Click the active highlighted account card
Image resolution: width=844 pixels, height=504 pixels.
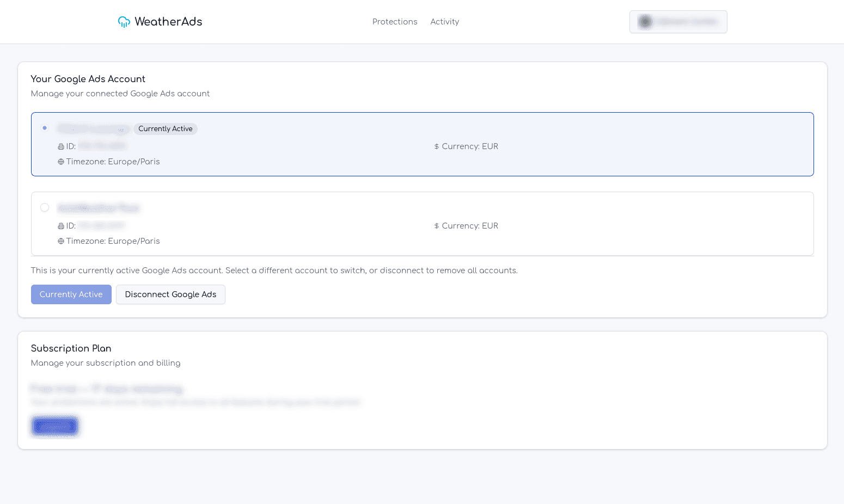pos(422,144)
